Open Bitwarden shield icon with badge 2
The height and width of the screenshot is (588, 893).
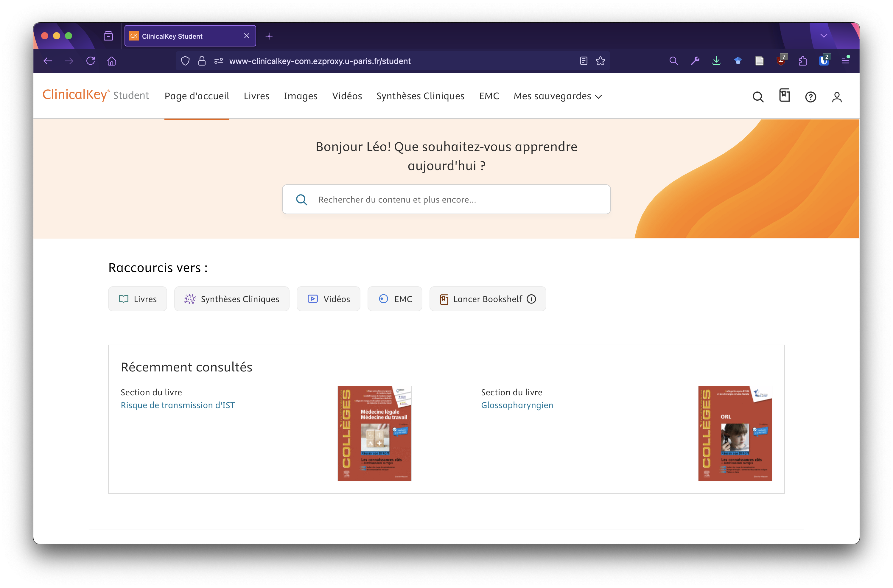coord(824,60)
